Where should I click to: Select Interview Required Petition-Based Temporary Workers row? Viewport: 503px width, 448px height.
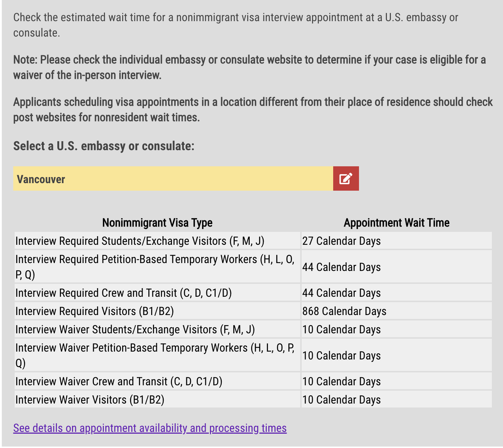(253, 267)
